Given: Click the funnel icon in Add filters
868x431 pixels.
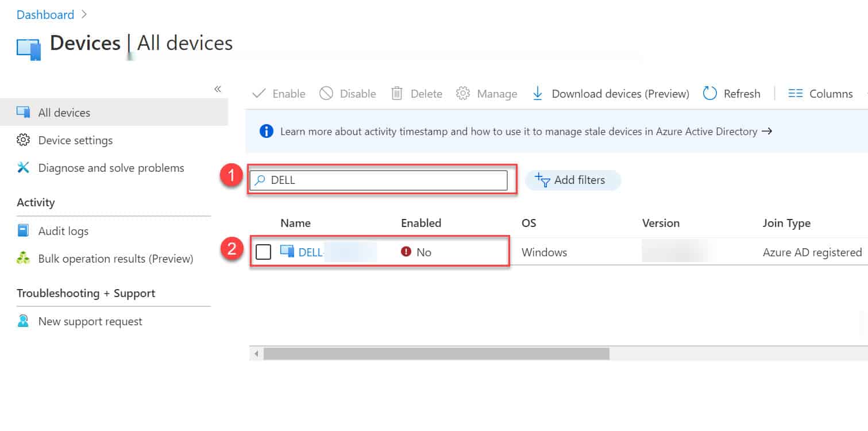Looking at the screenshot, I should click(x=543, y=180).
